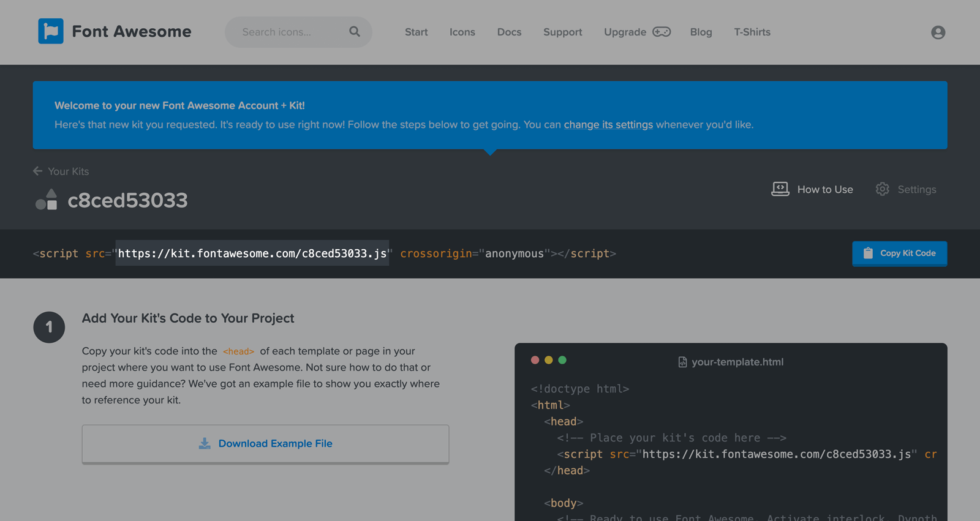Image resolution: width=980 pixels, height=521 pixels.
Task: Click the Font Awesome flag logo
Action: [51, 31]
